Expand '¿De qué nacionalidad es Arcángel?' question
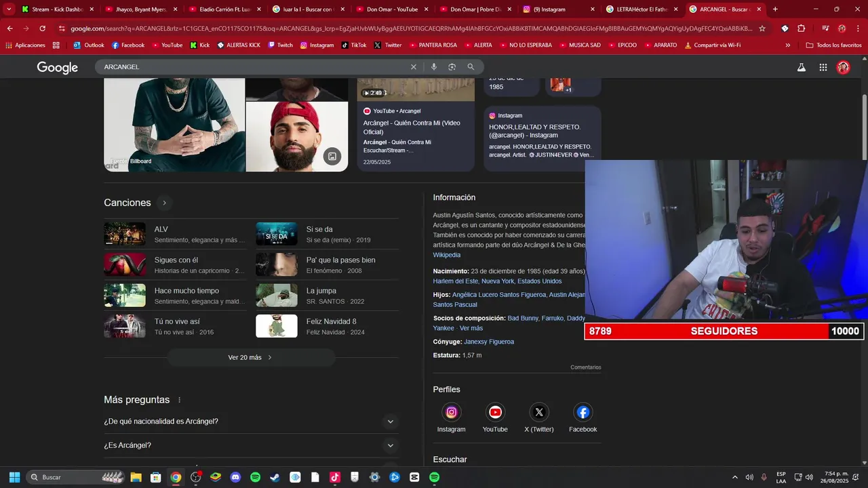868x488 pixels. [251, 422]
